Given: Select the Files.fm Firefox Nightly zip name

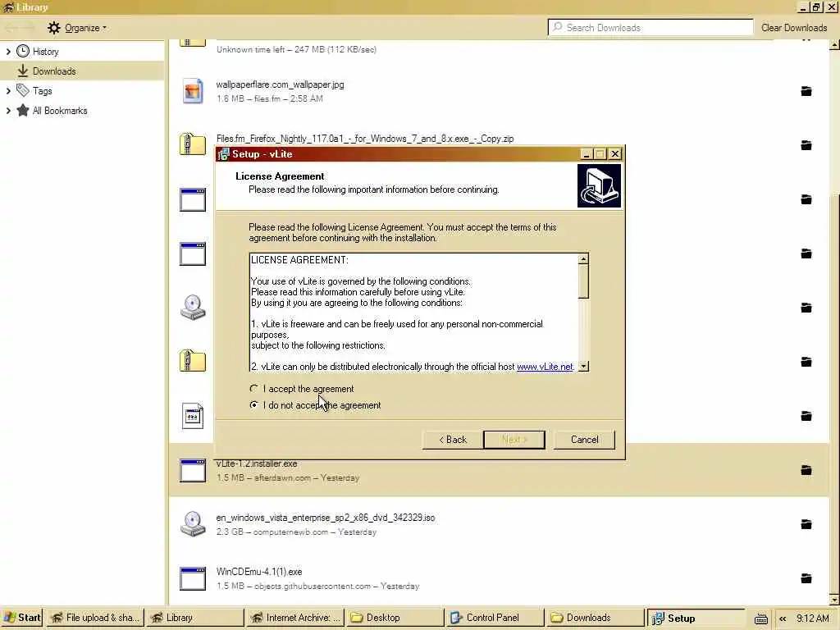Looking at the screenshot, I should coord(365,139).
